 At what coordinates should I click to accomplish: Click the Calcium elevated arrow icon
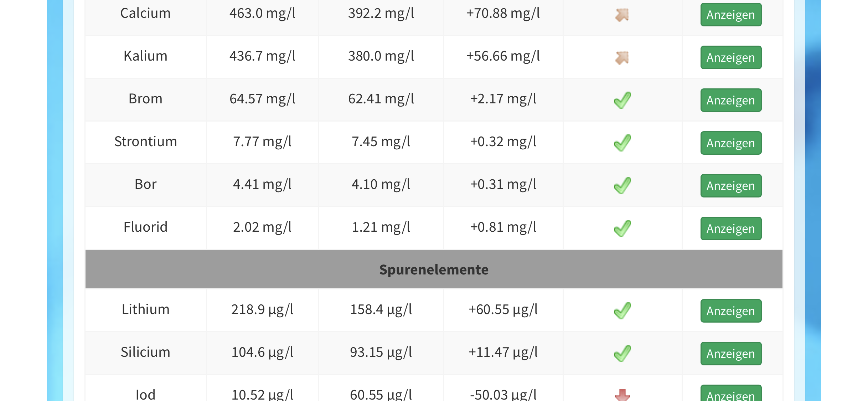tap(622, 15)
